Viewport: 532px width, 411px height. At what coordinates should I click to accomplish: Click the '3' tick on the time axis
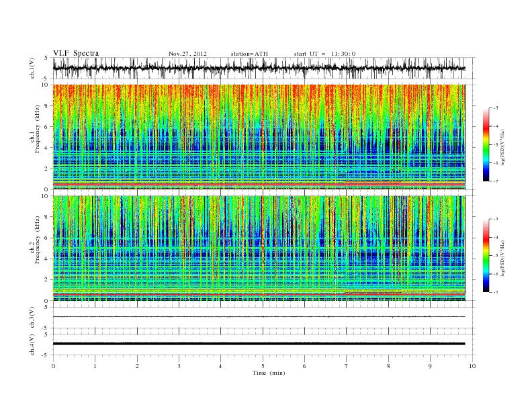coord(179,366)
